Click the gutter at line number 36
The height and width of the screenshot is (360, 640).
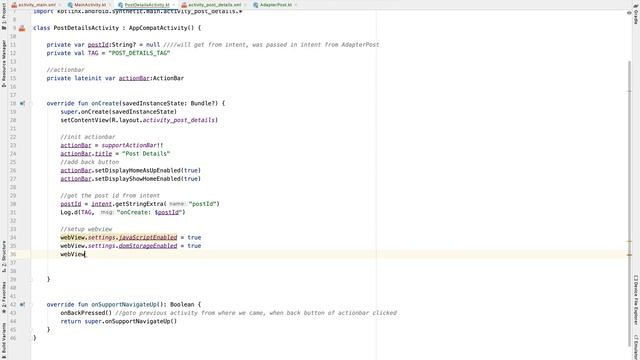[13, 254]
